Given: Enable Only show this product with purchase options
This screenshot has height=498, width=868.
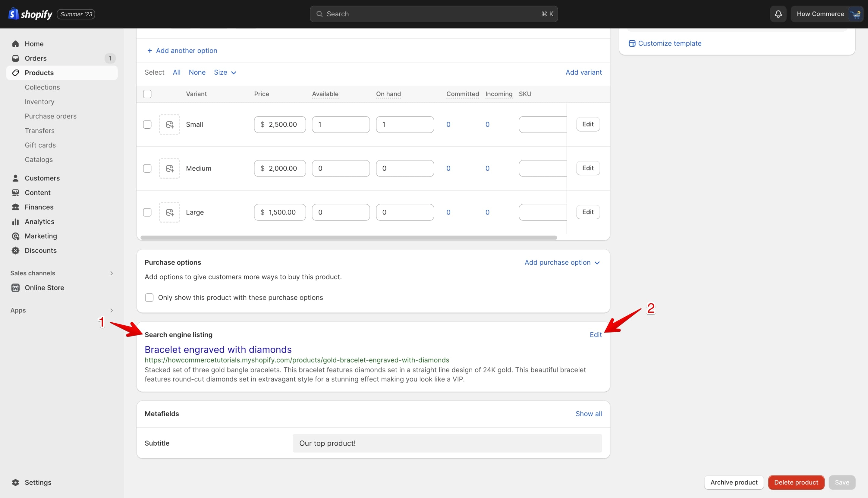Looking at the screenshot, I should (x=149, y=298).
